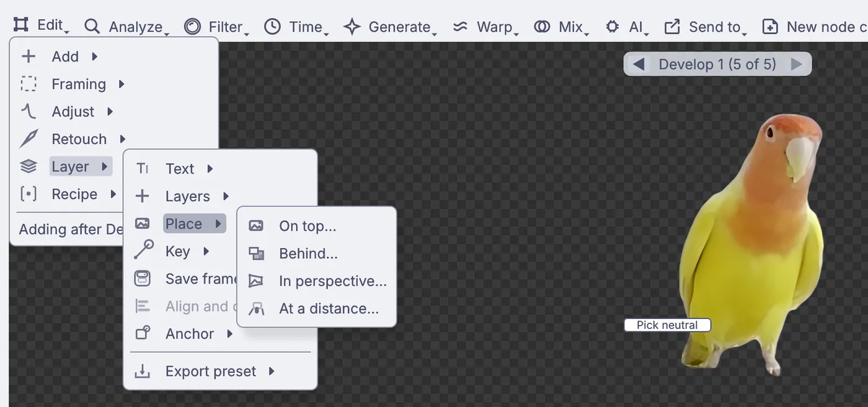The width and height of the screenshot is (868, 407).
Task: Open the Send to dropdown menu
Action: (706, 27)
